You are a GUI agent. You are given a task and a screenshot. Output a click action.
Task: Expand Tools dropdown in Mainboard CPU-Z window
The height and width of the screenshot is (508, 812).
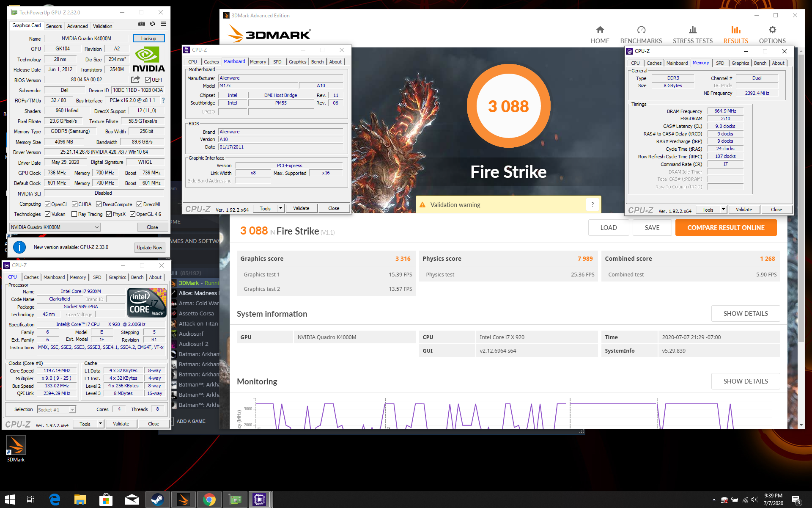coord(280,208)
